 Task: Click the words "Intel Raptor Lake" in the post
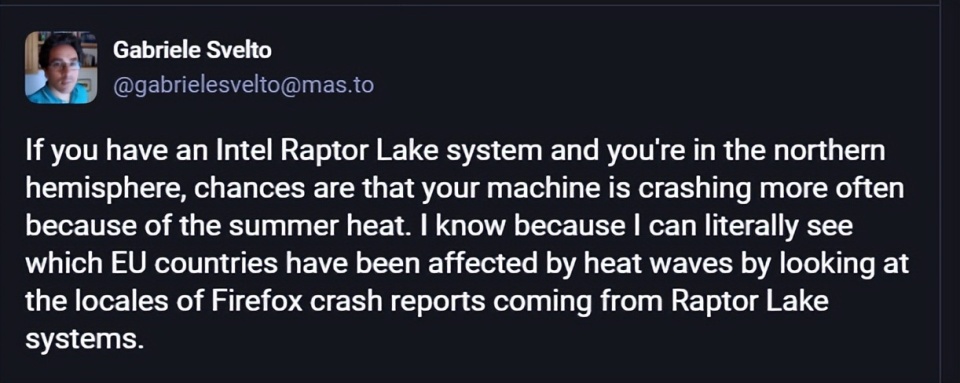[309, 151]
